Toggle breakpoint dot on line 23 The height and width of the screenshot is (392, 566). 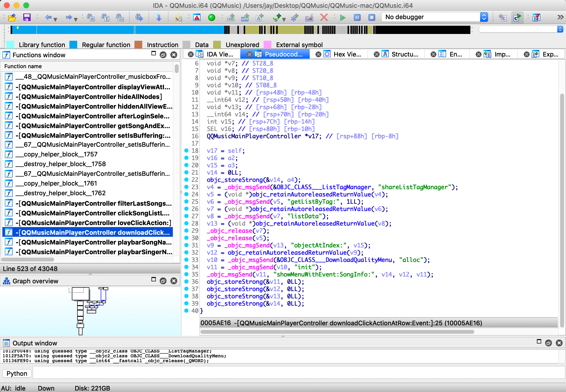click(186, 187)
